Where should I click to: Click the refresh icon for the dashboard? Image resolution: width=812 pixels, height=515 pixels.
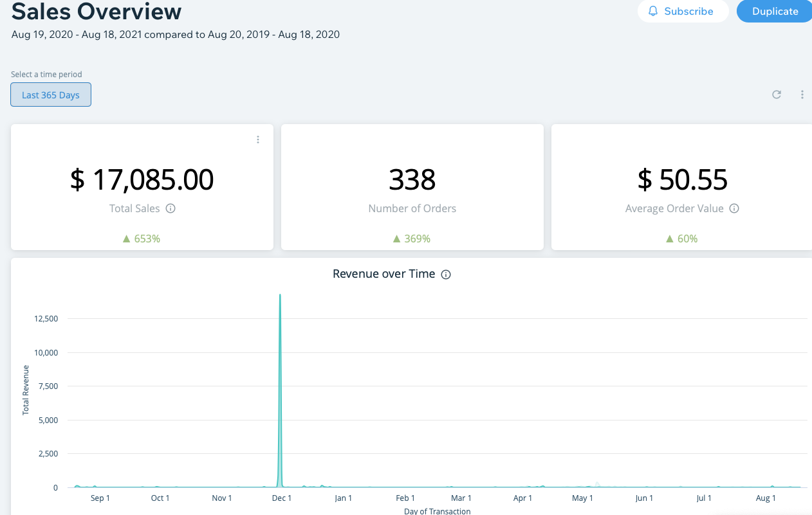[x=777, y=95]
